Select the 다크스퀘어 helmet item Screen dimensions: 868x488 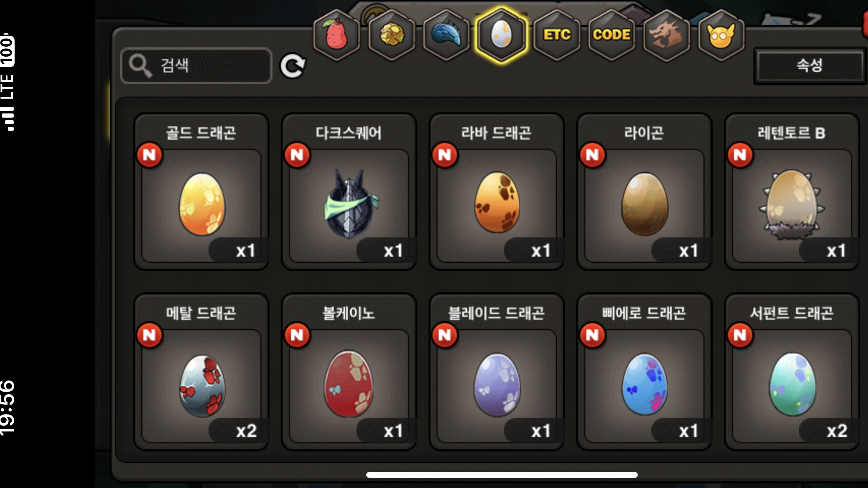tap(349, 192)
